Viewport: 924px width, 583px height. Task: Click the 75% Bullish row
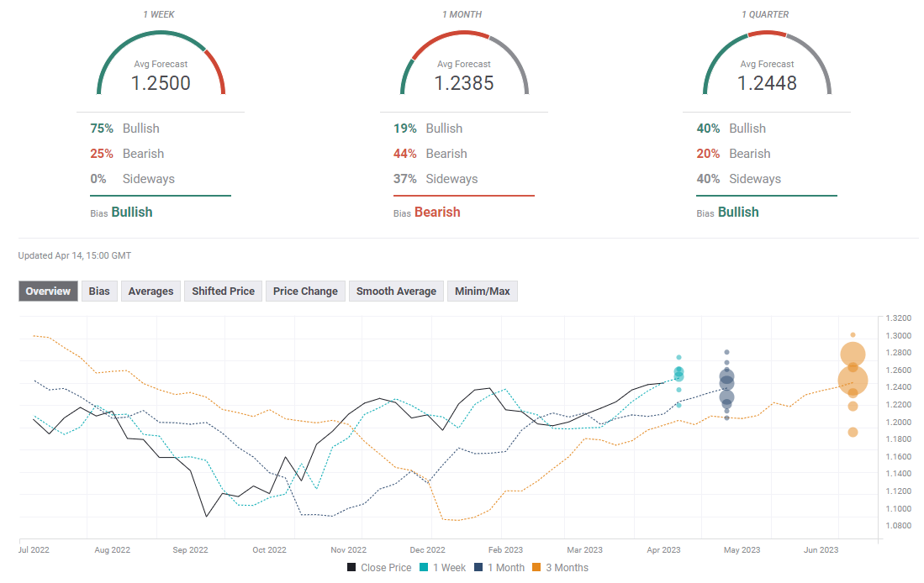tap(124, 129)
